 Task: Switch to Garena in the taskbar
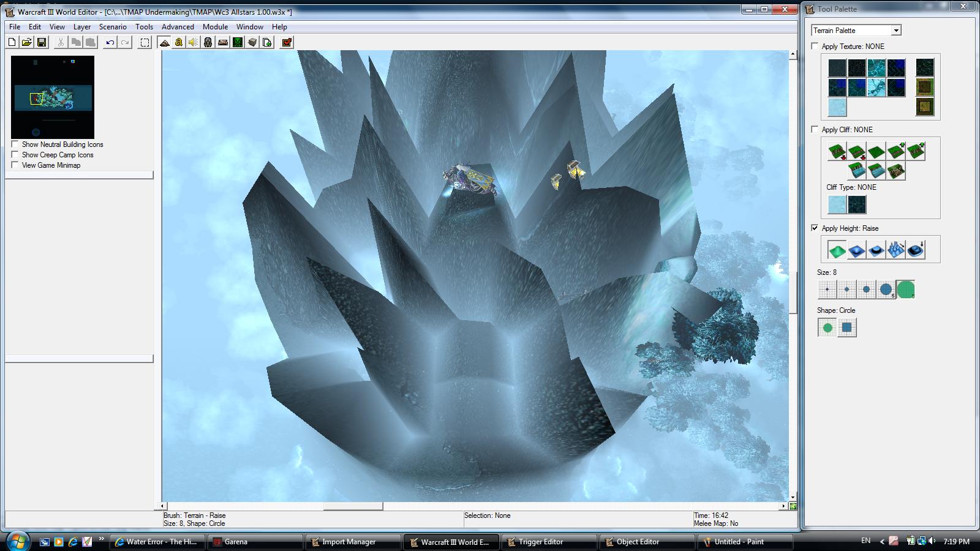coord(254,542)
